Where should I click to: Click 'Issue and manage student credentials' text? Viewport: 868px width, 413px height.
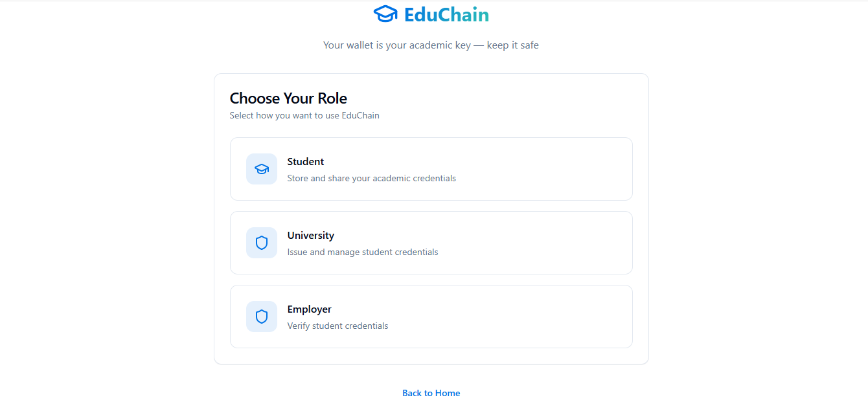pyautogui.click(x=363, y=252)
